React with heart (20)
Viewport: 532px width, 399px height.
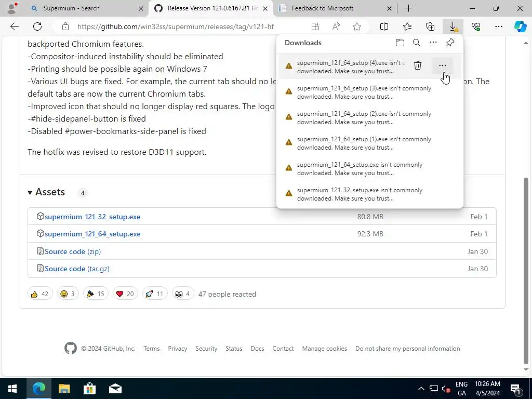click(x=125, y=294)
